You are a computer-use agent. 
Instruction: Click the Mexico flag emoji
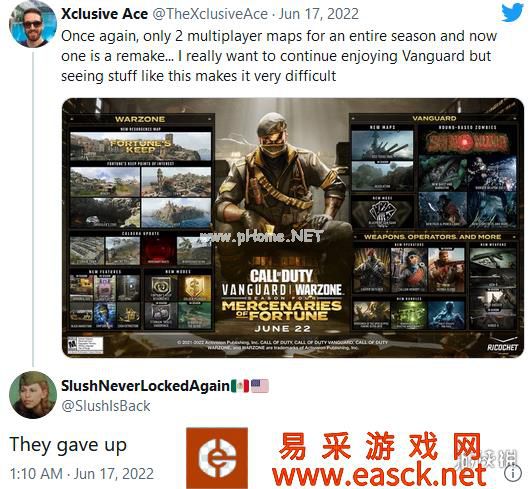(240, 386)
